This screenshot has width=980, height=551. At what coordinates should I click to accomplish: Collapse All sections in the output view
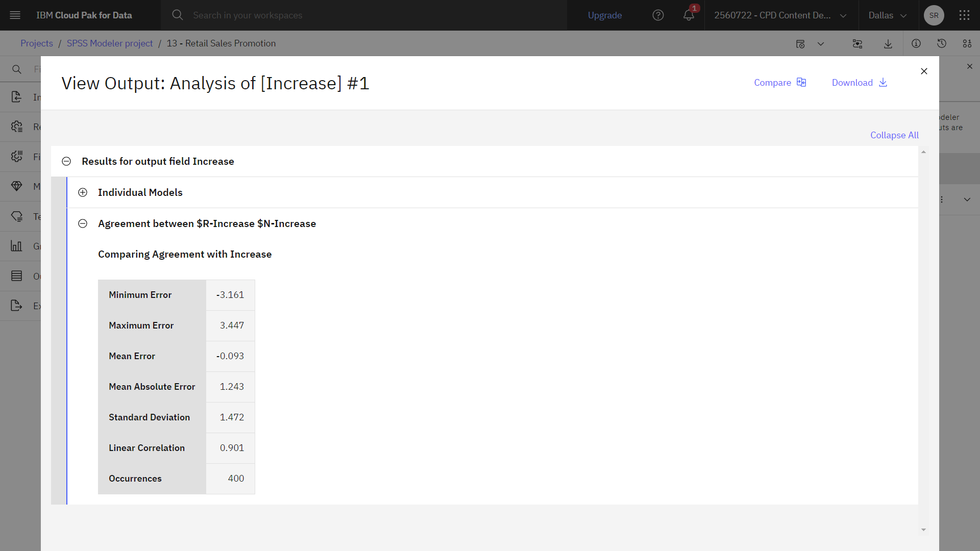coord(894,135)
